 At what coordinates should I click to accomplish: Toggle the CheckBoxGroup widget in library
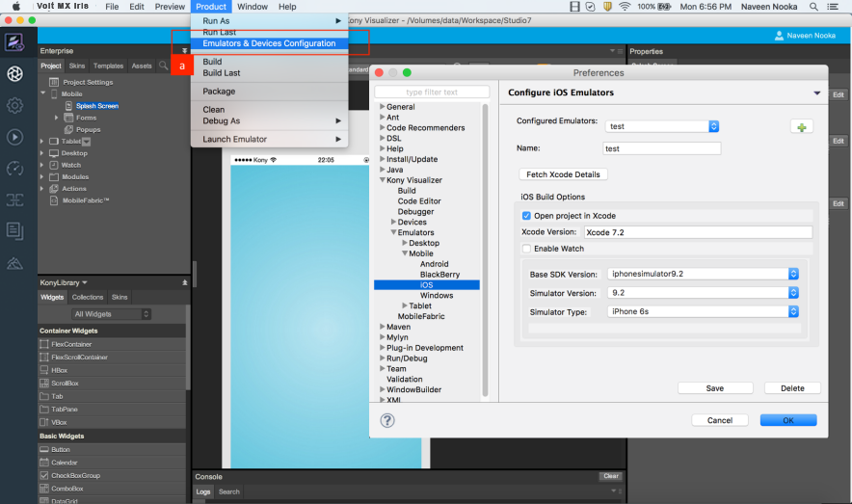44,476
